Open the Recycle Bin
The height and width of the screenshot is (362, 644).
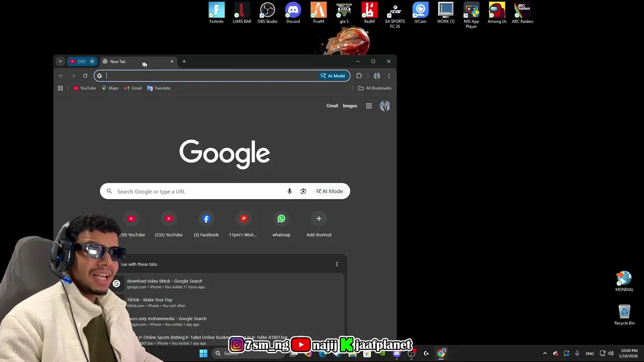click(x=624, y=315)
